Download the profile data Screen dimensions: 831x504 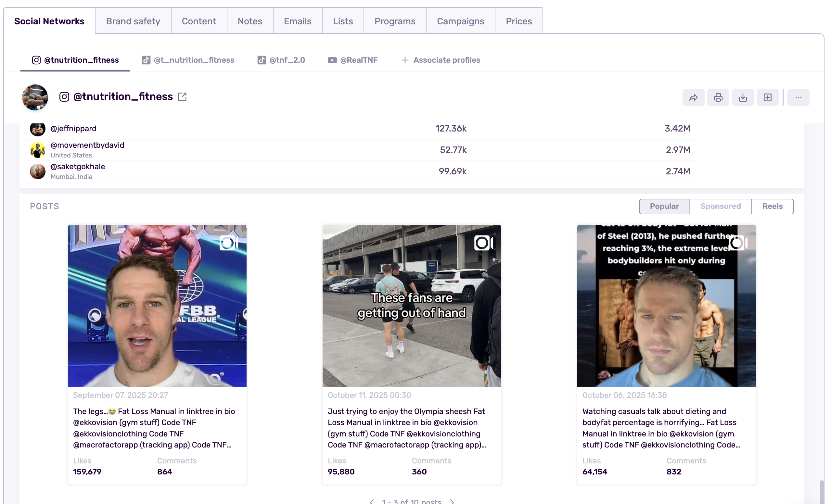743,97
